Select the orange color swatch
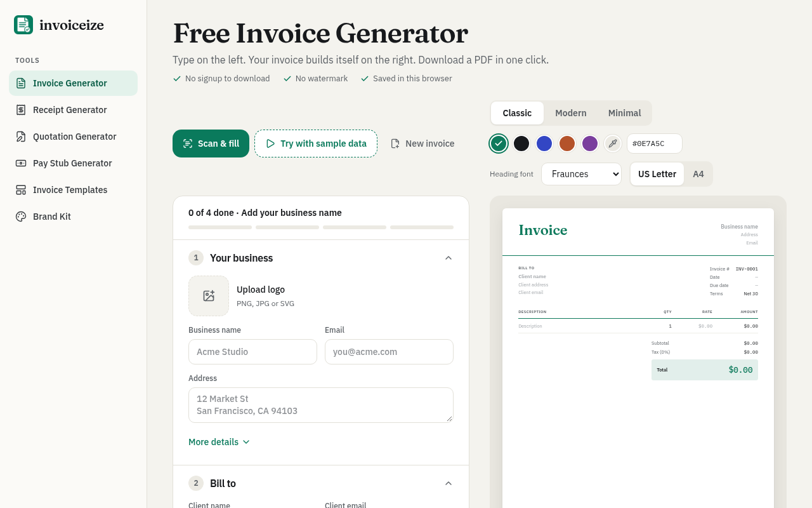Image resolution: width=812 pixels, height=508 pixels. click(567, 144)
